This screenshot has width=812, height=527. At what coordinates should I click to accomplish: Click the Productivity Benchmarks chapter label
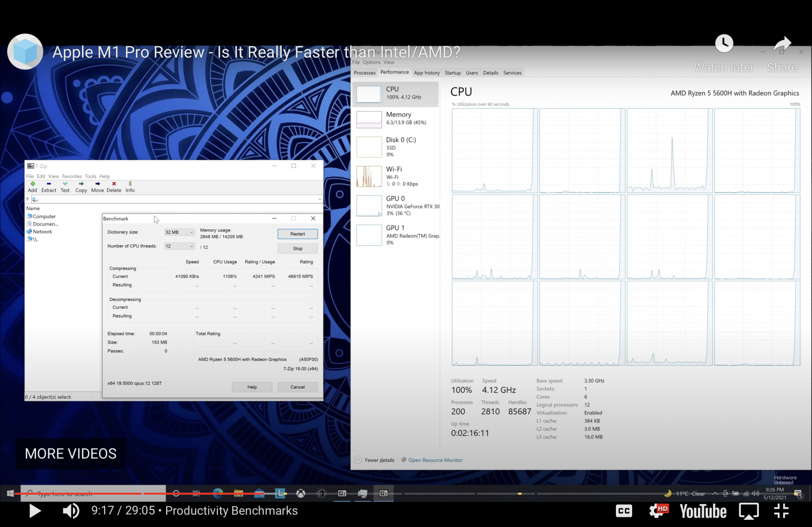231,511
